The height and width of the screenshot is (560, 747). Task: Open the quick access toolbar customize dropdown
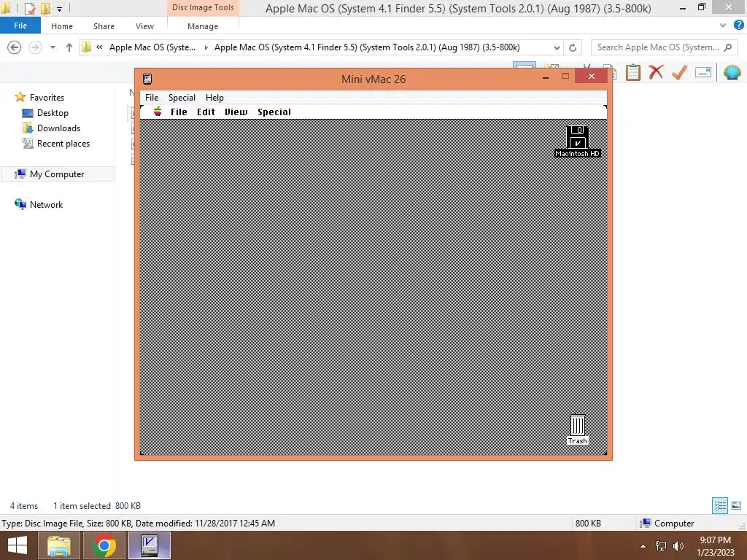60,9
